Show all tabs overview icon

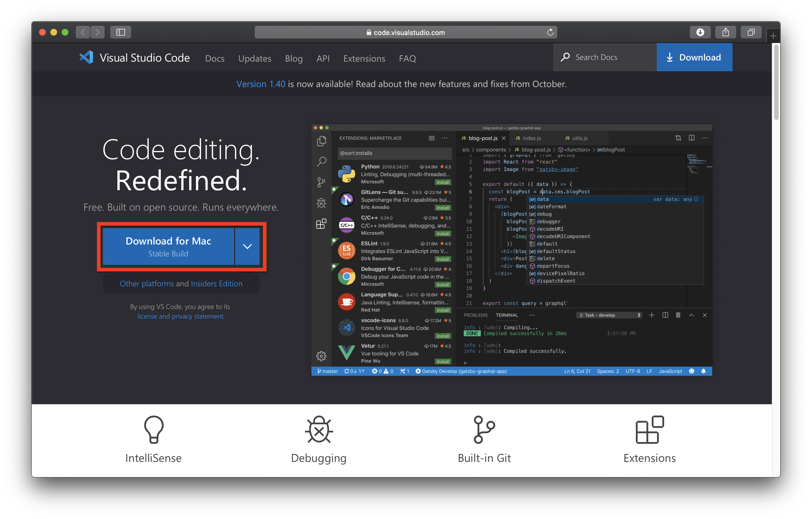point(751,33)
